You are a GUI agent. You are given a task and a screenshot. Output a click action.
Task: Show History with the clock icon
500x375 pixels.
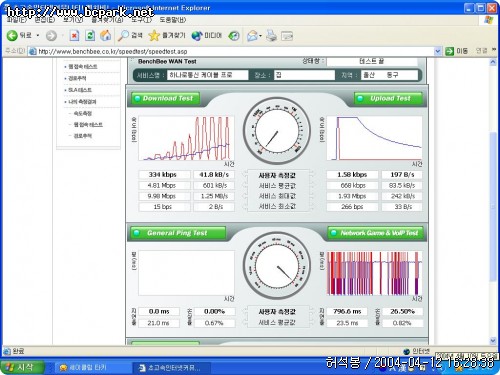234,36
